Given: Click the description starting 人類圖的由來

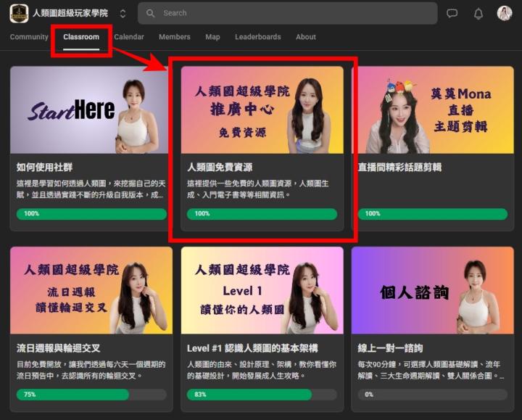Looking at the screenshot, I should 261,370.
